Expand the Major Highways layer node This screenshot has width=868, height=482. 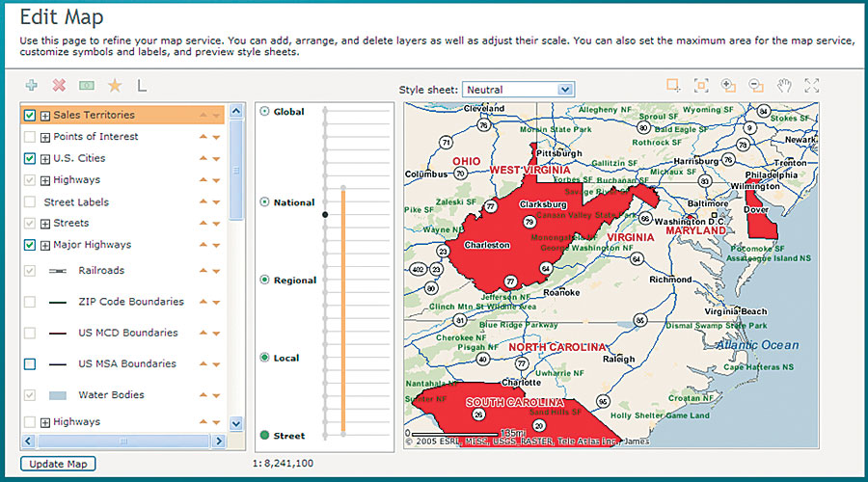click(x=45, y=245)
